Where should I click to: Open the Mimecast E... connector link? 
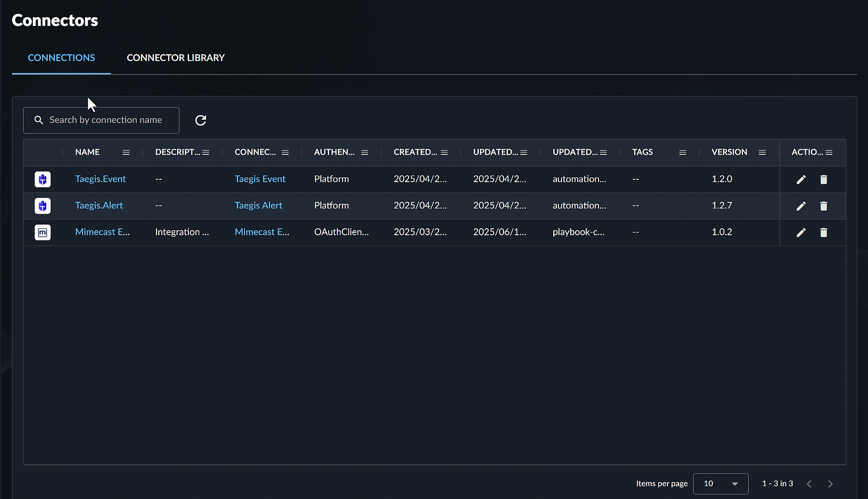click(262, 232)
